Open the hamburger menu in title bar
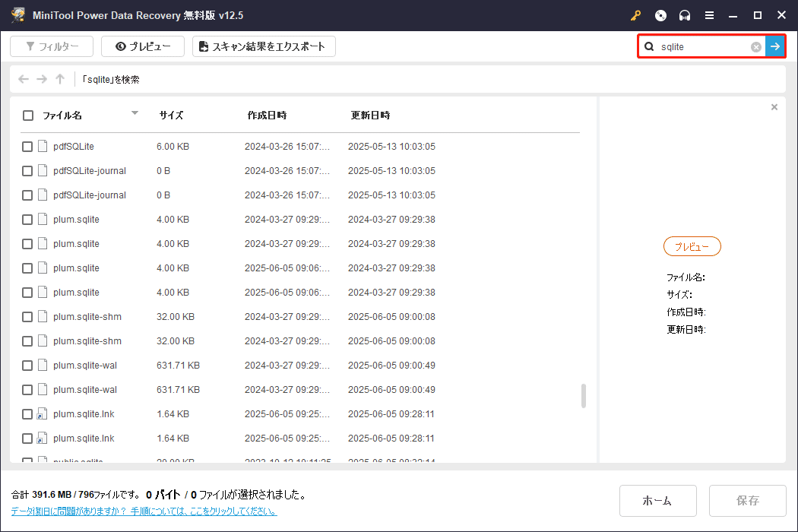This screenshot has width=798, height=532. pos(709,15)
